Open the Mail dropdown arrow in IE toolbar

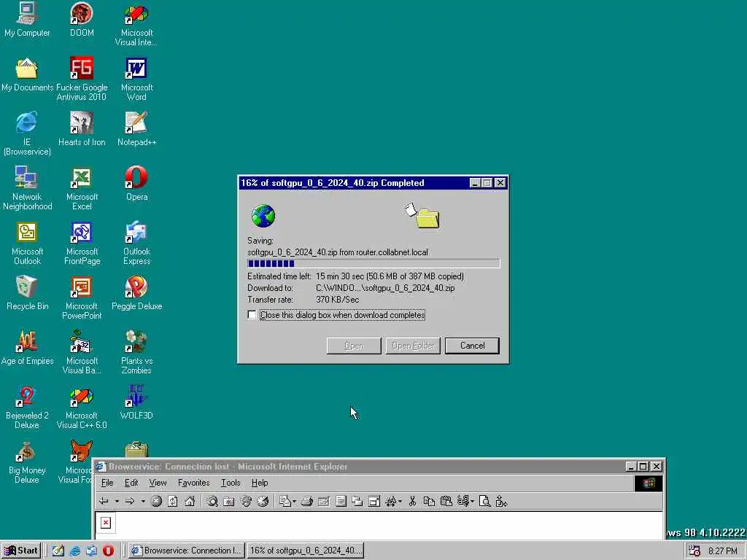click(x=295, y=501)
